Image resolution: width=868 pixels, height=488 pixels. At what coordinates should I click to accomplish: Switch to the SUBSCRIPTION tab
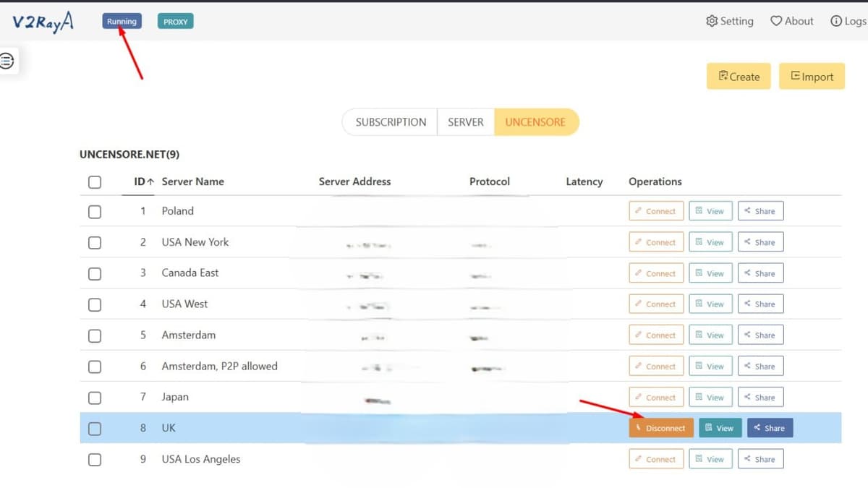[391, 122]
